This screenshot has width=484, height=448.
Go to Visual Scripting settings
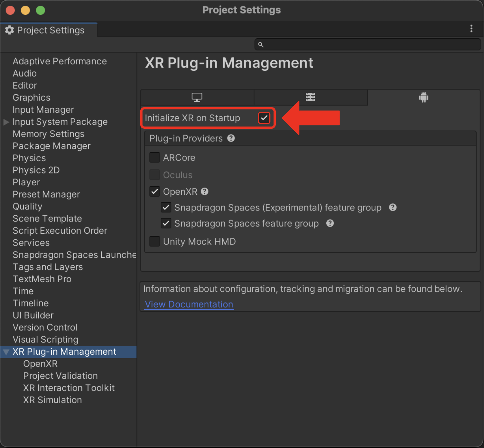pos(45,340)
